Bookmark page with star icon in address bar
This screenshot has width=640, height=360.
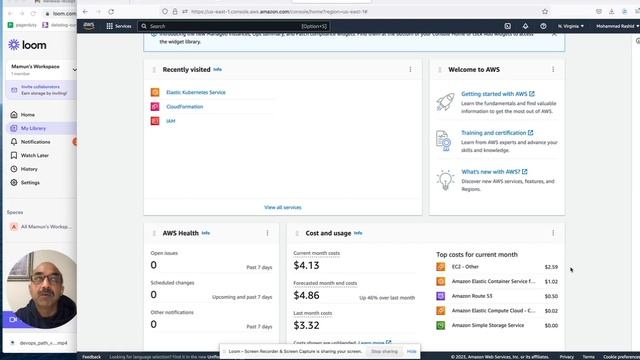tap(544, 12)
